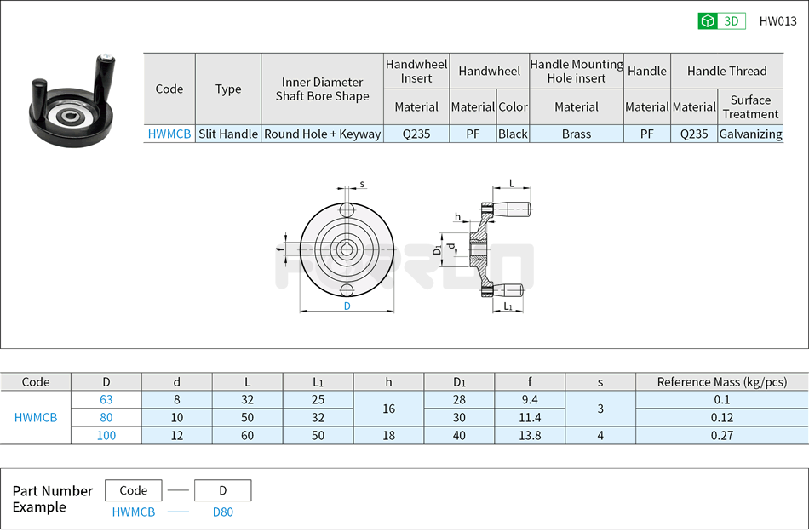Expand the Code box in Part Number Example
Image resolution: width=809 pixels, height=532 pixels.
[x=133, y=490]
